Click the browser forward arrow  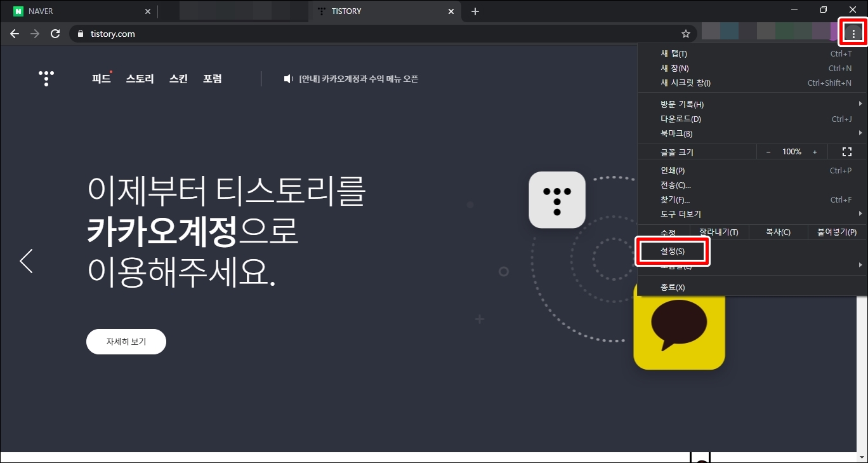[x=35, y=34]
